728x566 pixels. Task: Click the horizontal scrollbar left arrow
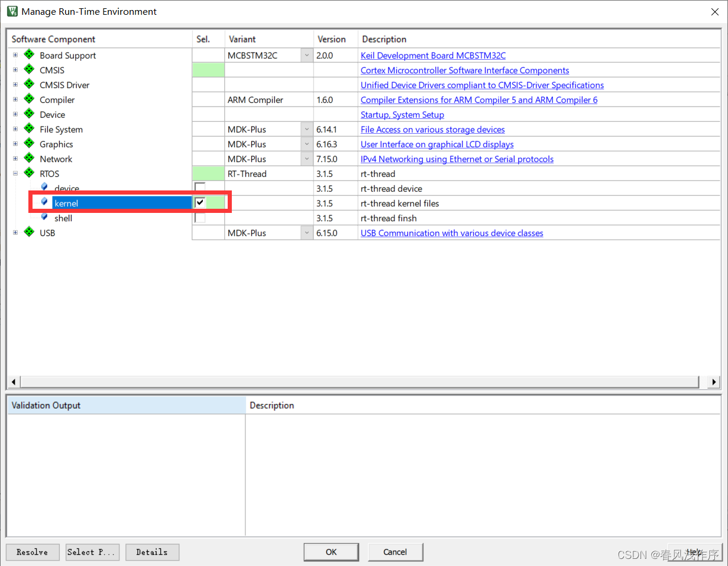(14, 381)
